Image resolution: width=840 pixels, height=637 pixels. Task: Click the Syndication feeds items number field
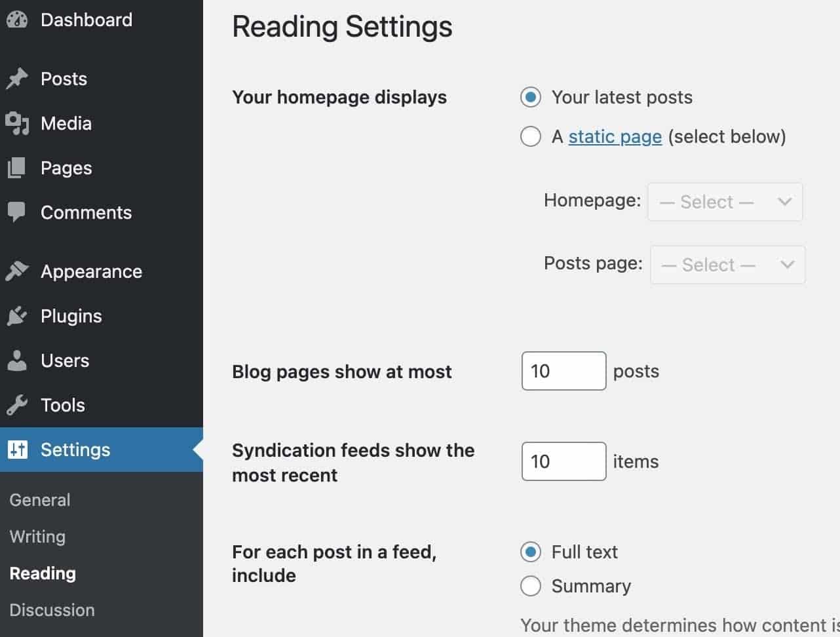[563, 461]
